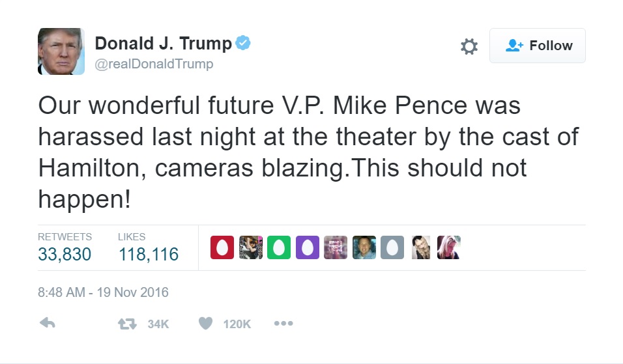
Task: Click the green egg avatar
Action: tap(279, 247)
